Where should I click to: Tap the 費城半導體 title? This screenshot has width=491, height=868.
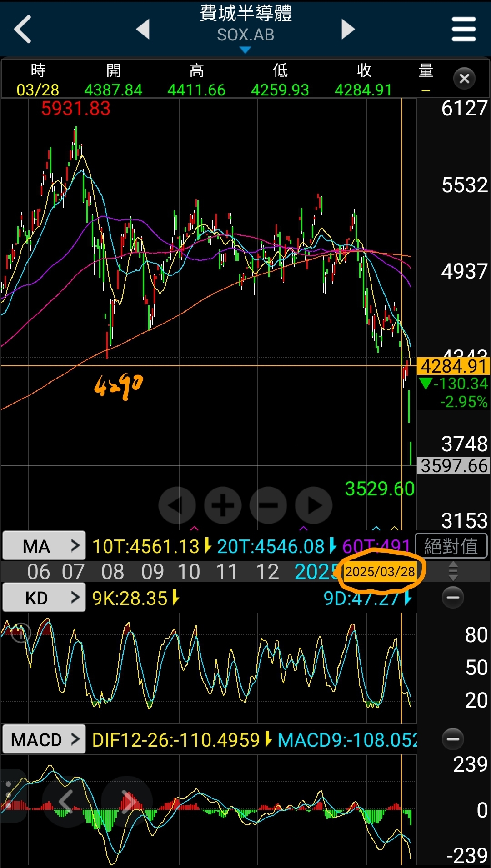click(x=245, y=14)
